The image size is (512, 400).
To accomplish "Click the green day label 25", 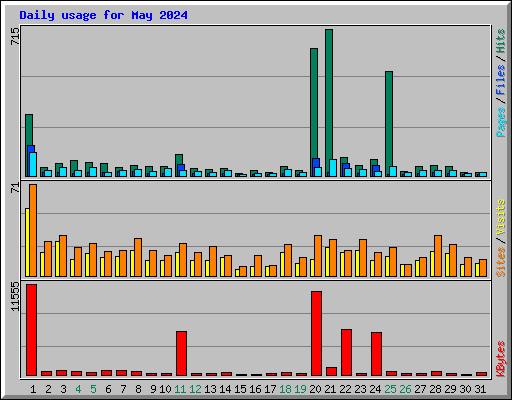I will [x=390, y=389].
